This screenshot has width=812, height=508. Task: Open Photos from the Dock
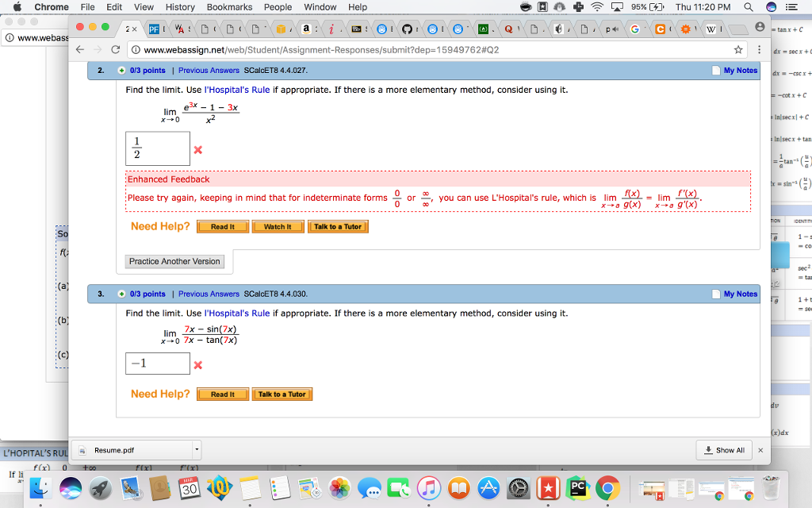[339, 488]
